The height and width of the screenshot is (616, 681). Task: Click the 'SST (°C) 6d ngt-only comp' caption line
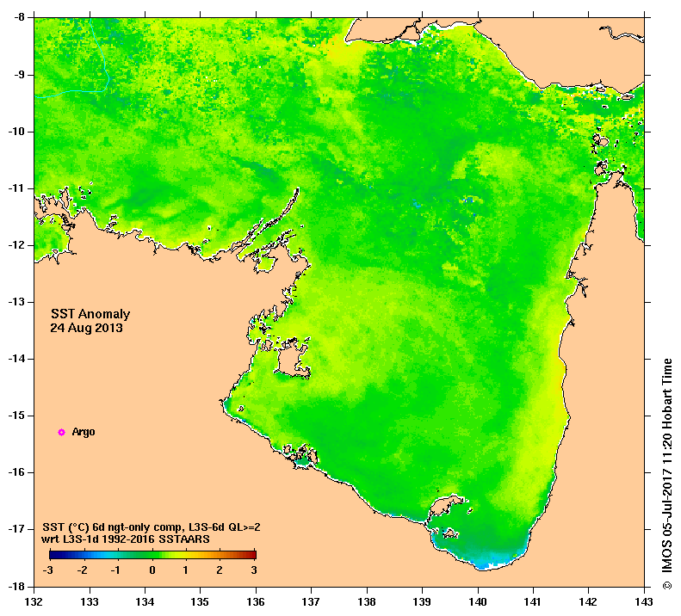coord(152,527)
